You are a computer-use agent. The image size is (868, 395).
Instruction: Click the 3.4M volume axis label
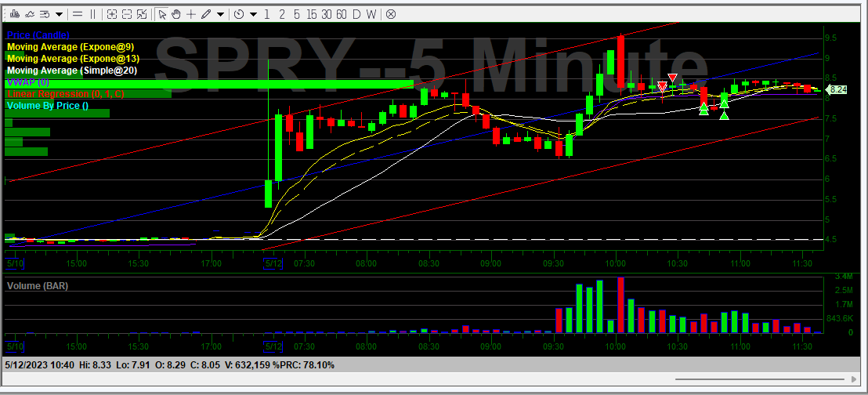coord(844,276)
